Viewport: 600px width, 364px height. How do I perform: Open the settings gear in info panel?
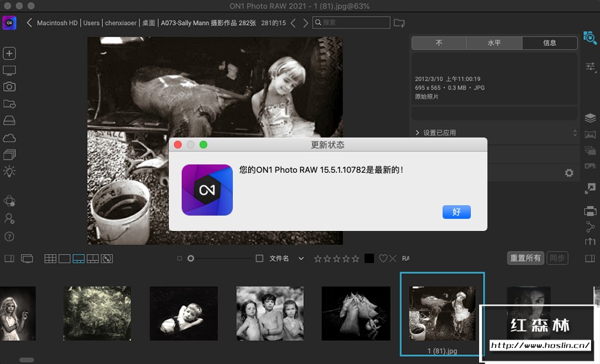(569, 173)
